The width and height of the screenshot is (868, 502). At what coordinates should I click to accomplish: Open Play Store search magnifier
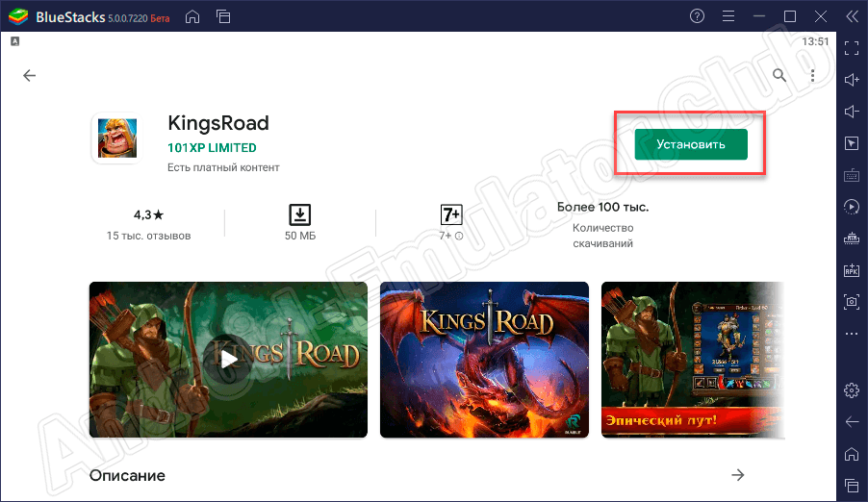[779, 75]
